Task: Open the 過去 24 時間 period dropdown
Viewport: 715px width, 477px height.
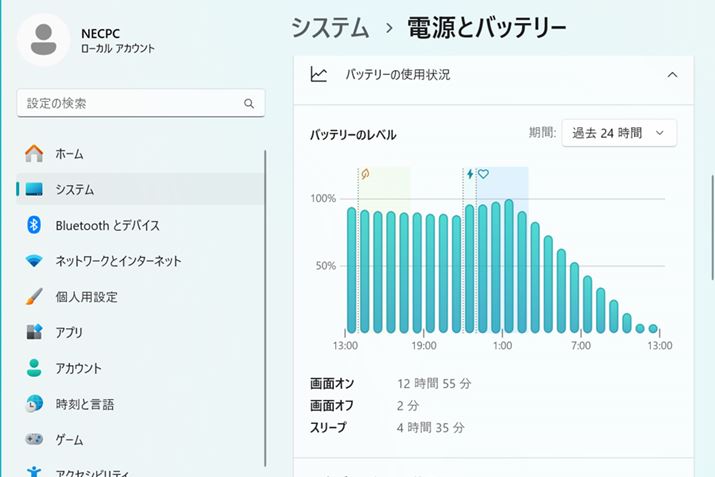Action: tap(619, 133)
